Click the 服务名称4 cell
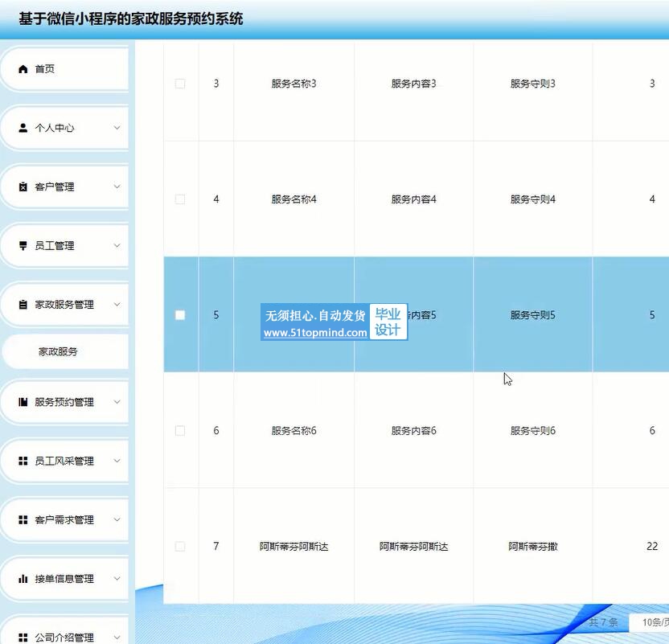 294,199
